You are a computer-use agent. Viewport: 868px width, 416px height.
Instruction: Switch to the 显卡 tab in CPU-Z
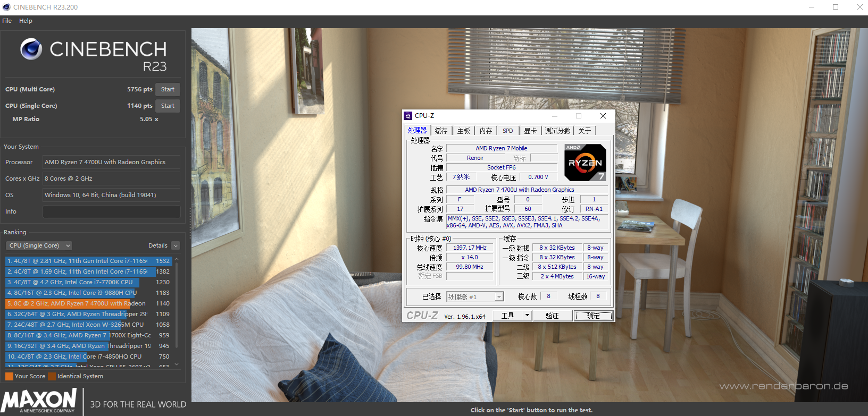(x=530, y=131)
